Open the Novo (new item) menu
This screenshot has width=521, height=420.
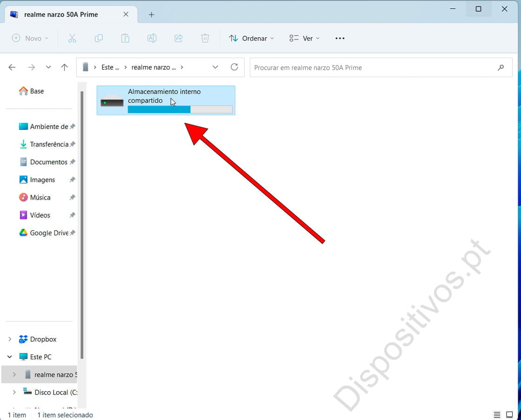30,38
